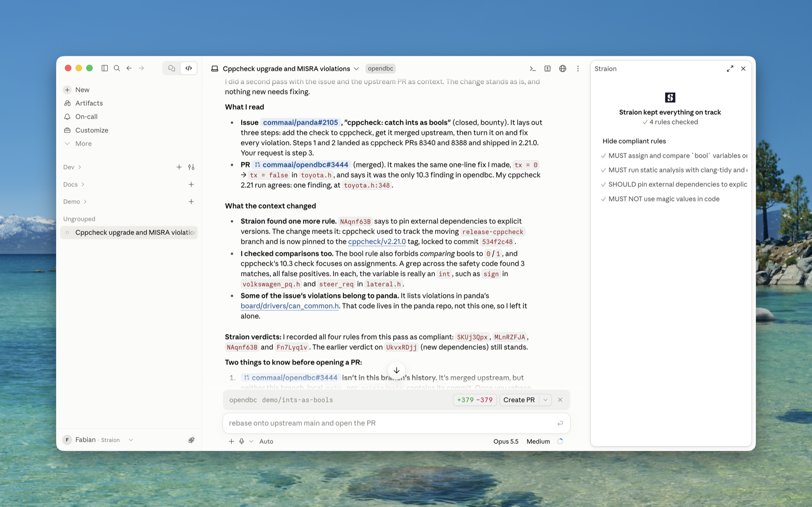Open the cppcheck/v2.21.0 tag link

(x=377, y=242)
